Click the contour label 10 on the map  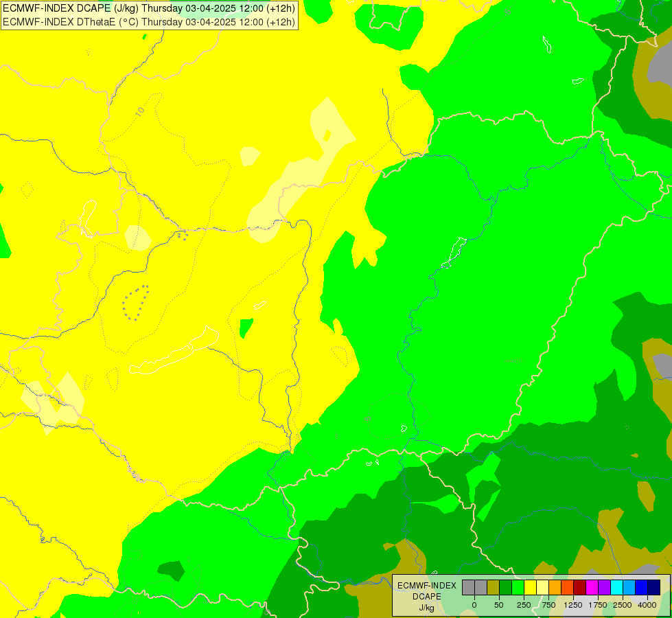(140, 111)
